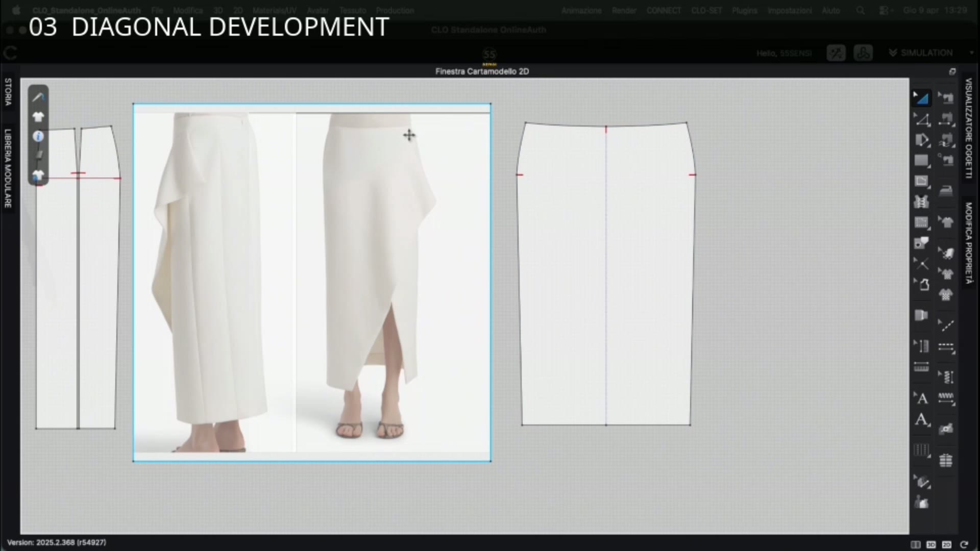Select the skirt reference image
Image resolution: width=980 pixels, height=551 pixels.
pyautogui.click(x=312, y=283)
